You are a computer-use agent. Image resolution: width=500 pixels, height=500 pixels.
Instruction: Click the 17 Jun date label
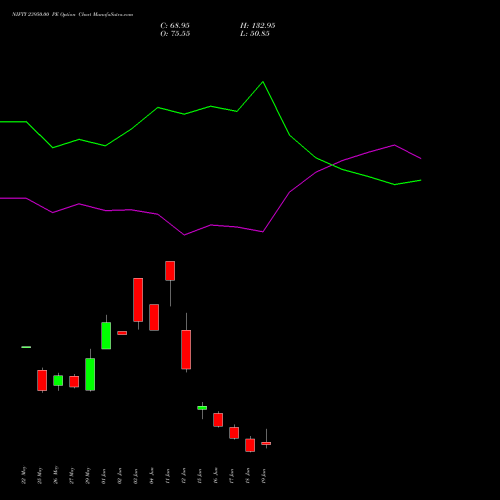pyautogui.click(x=232, y=476)
